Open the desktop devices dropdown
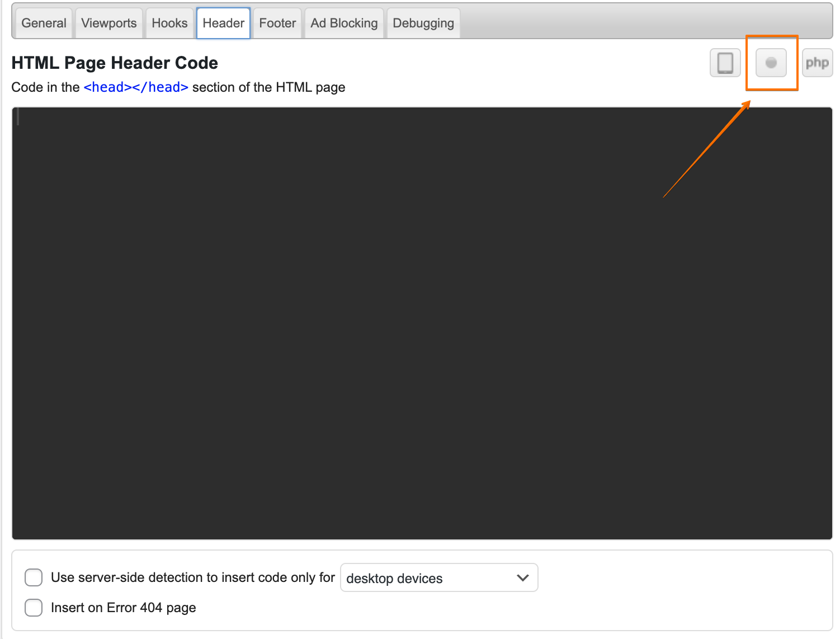This screenshot has width=840, height=639. point(438,578)
